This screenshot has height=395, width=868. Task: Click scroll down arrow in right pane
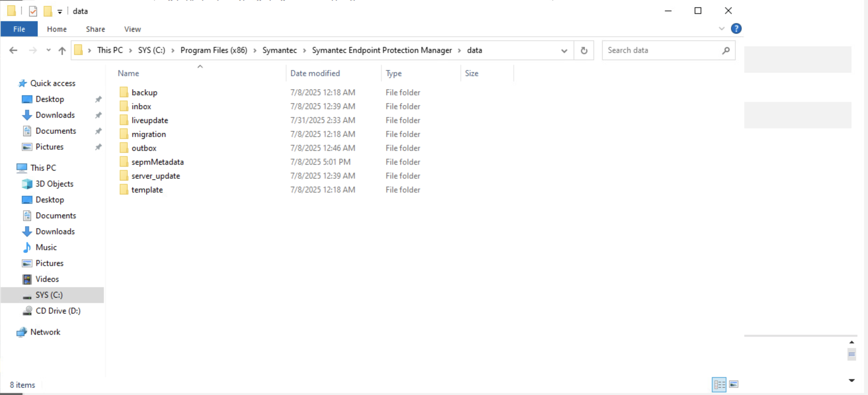point(851,380)
